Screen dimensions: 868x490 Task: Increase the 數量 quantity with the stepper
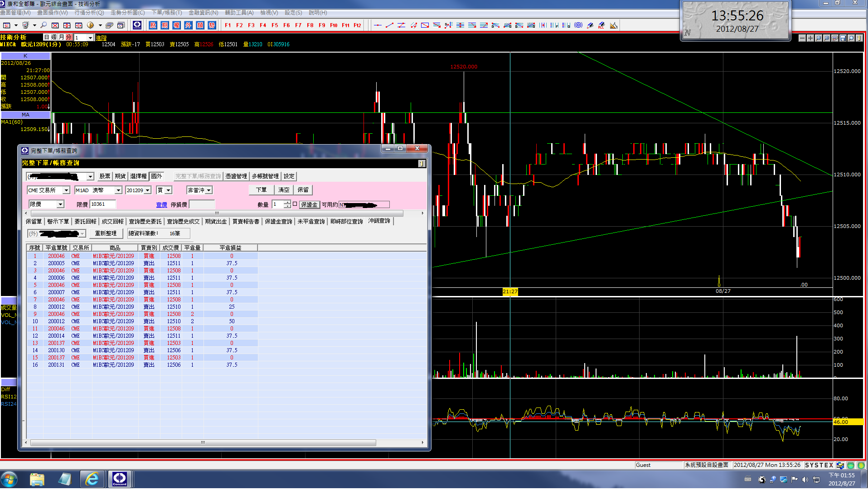coord(287,202)
